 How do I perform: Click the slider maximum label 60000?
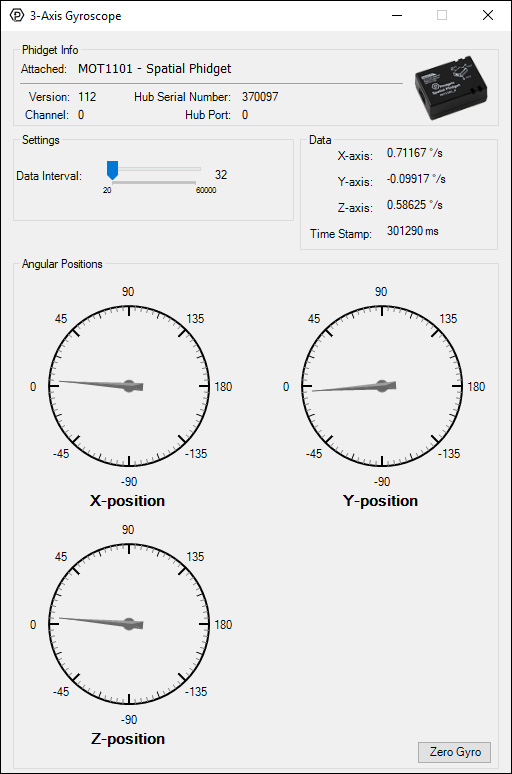click(x=206, y=190)
